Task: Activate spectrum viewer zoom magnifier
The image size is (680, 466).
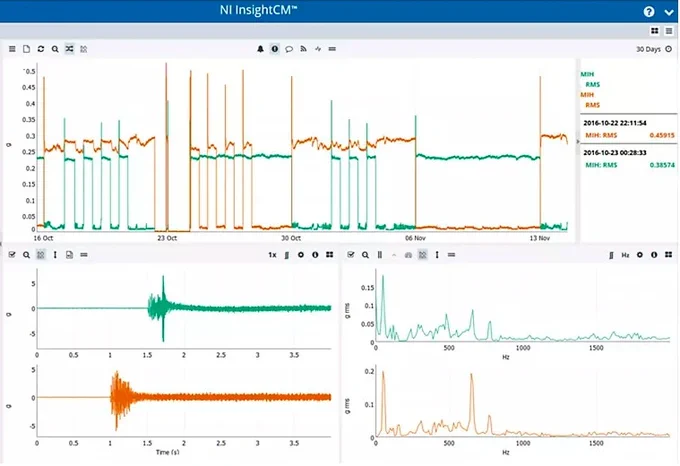Action: (366, 255)
